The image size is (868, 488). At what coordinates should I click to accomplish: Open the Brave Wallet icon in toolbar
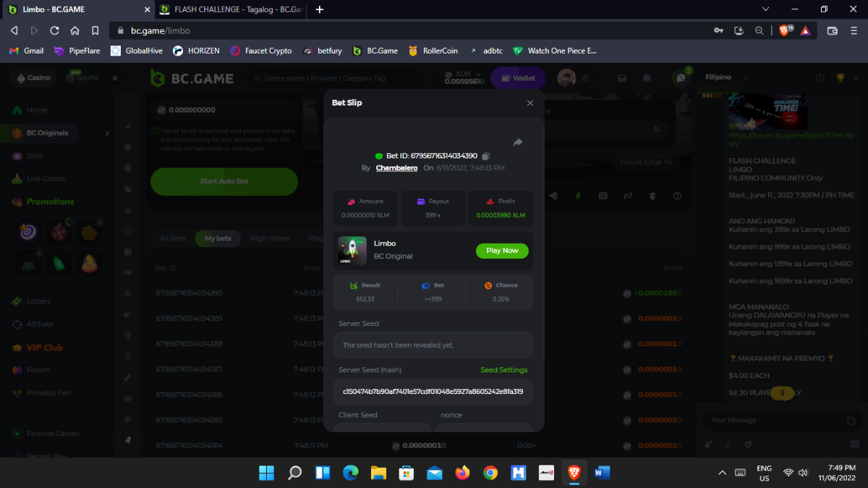point(833,30)
